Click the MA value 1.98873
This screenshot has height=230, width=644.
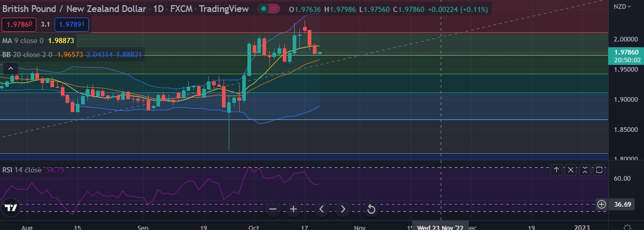61,40
